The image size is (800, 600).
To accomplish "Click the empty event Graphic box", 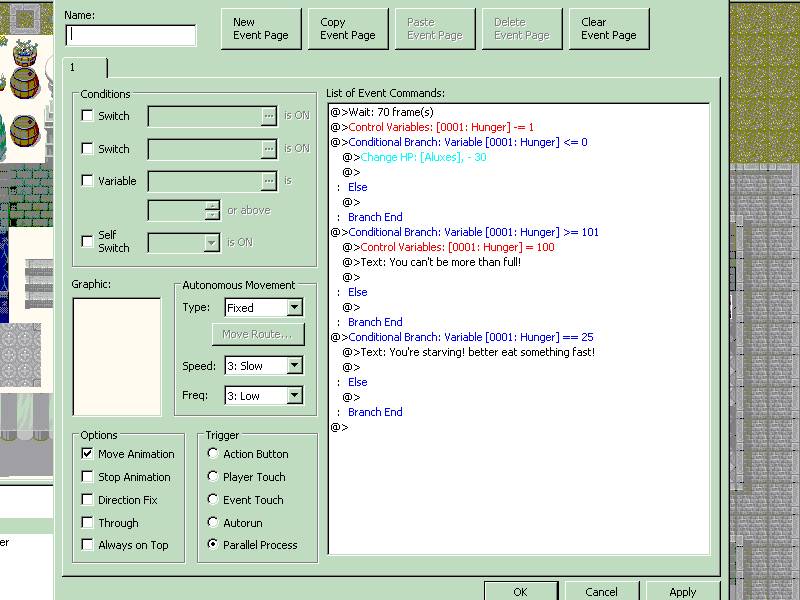I will click(116, 356).
